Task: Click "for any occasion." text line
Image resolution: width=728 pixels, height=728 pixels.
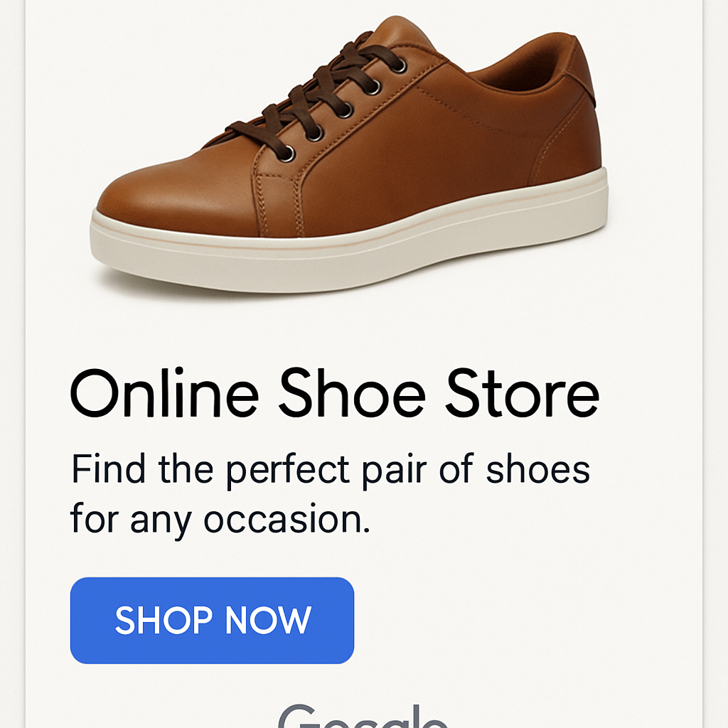Action: (x=220, y=520)
